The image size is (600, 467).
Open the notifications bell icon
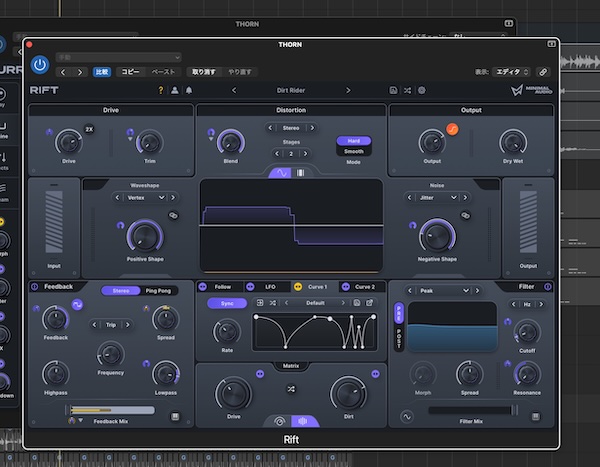click(189, 90)
